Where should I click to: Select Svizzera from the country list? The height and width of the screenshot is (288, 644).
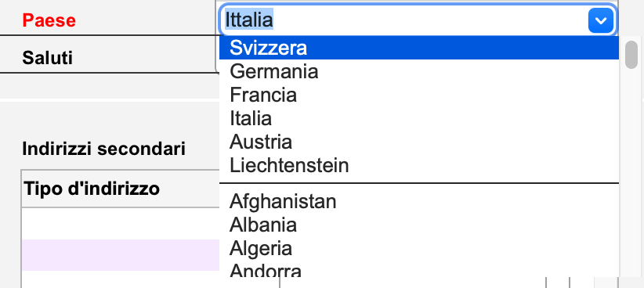419,48
